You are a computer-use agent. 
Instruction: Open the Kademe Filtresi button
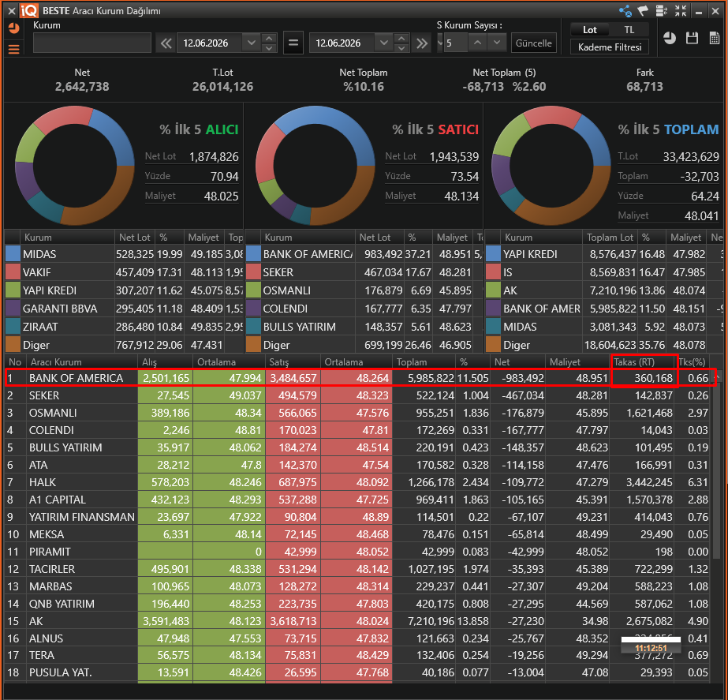pos(609,47)
